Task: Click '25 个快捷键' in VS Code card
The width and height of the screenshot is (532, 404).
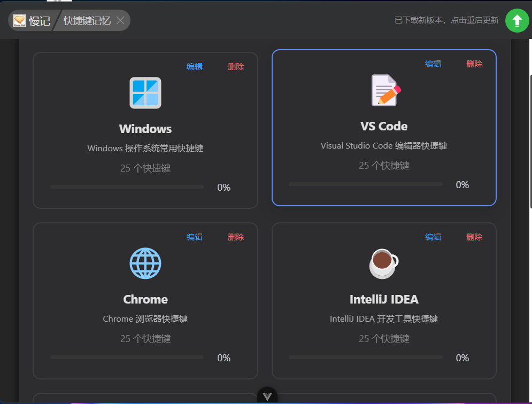Action: (384, 165)
